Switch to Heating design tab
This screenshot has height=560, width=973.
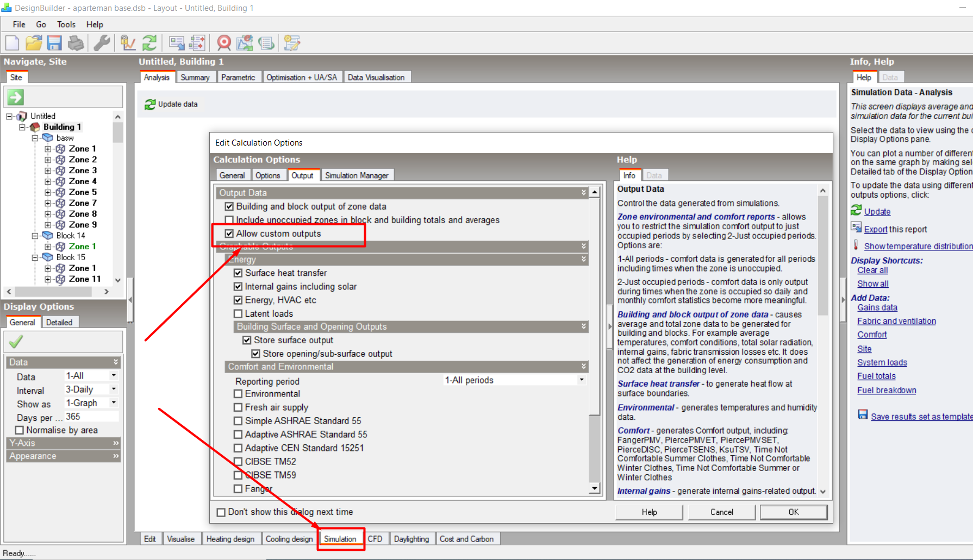230,539
